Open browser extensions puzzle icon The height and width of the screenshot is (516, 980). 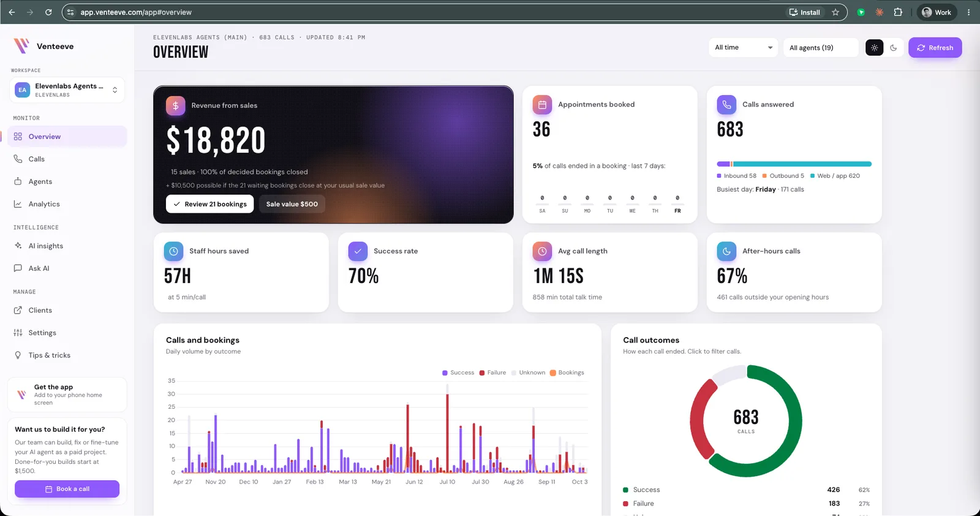(898, 12)
